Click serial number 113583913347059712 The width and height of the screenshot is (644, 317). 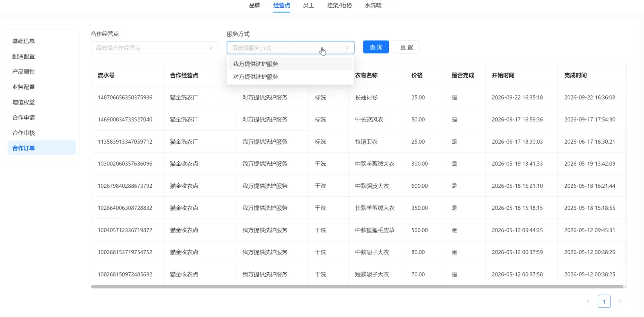pyautogui.click(x=125, y=142)
